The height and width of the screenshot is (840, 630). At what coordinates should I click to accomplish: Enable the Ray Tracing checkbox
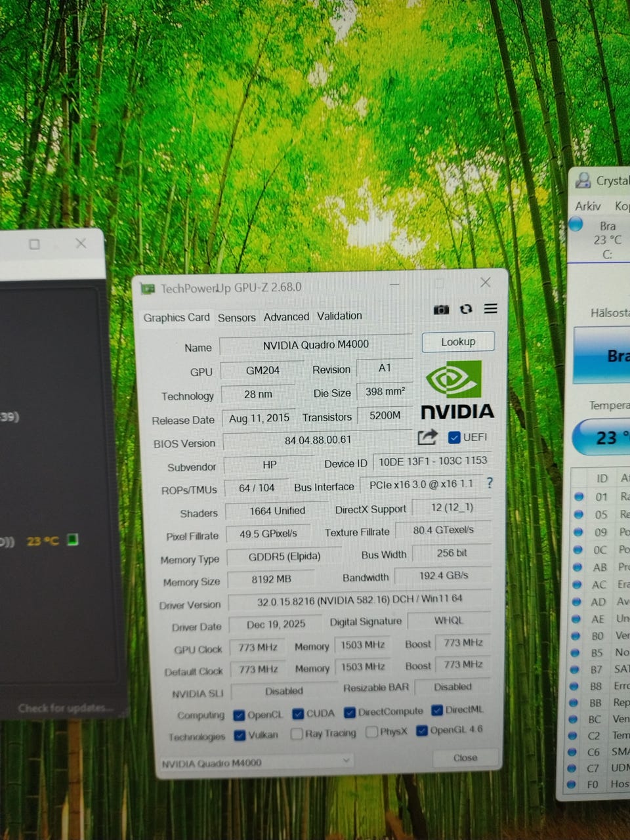297,733
